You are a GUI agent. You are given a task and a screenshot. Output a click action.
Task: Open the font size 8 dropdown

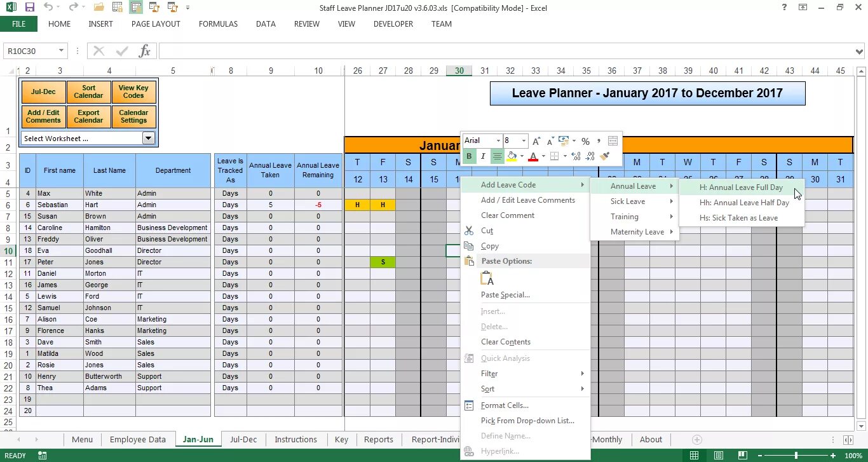524,141
